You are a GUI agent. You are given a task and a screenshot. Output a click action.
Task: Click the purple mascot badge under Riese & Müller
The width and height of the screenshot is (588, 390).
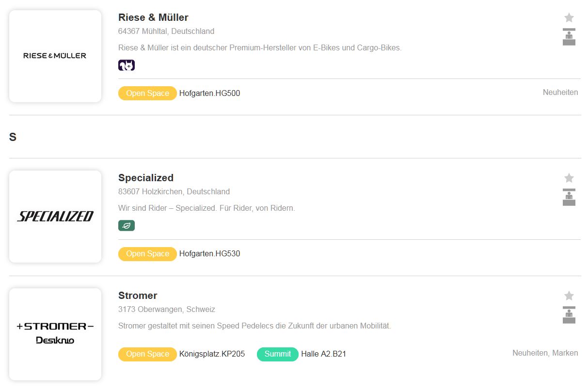pyautogui.click(x=127, y=65)
